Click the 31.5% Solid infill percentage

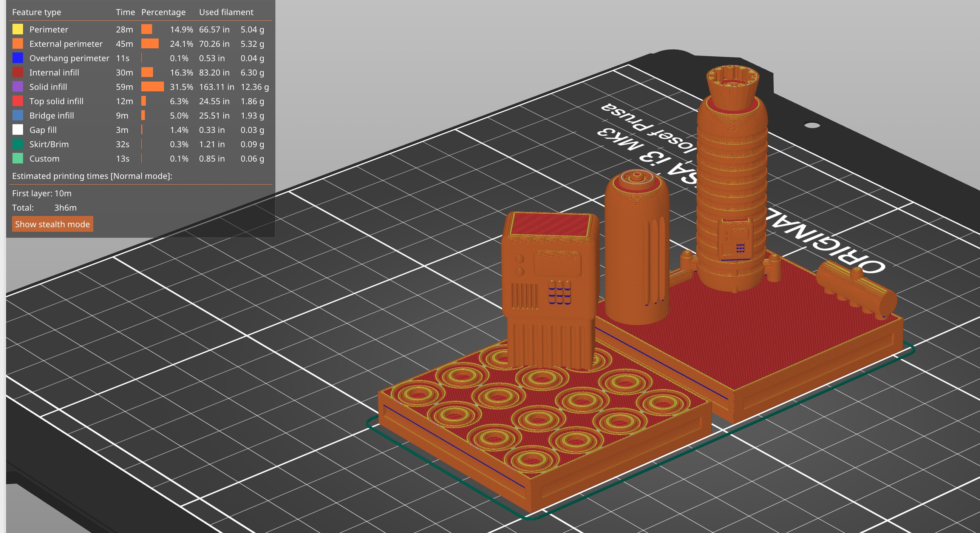coord(181,87)
